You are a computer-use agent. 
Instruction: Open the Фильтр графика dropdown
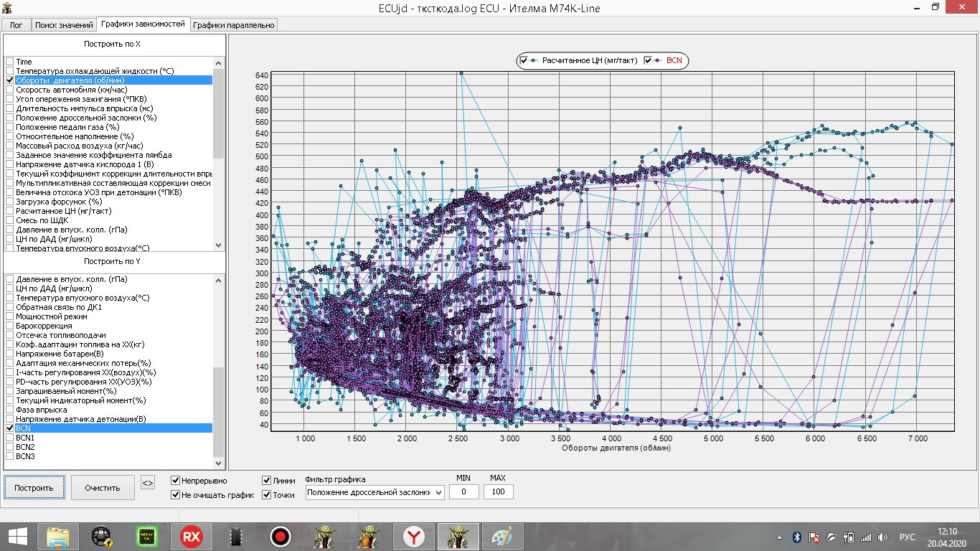(374, 492)
